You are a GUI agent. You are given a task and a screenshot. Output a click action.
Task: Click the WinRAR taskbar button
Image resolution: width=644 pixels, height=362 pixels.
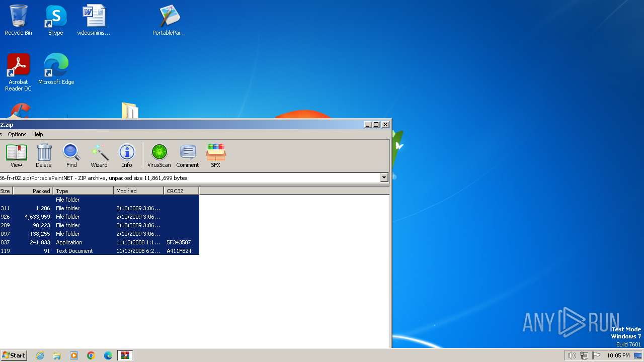tap(125, 355)
